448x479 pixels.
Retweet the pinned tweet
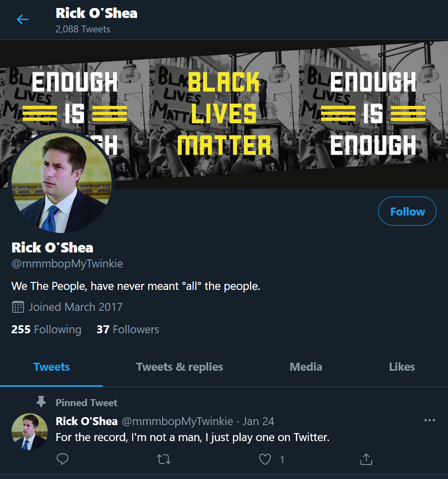pyautogui.click(x=164, y=459)
